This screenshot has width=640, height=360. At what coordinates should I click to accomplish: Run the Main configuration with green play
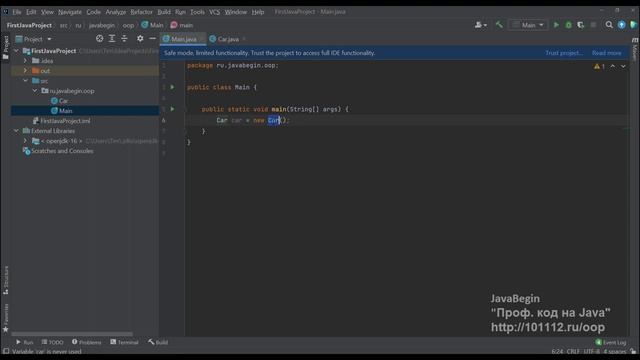[556, 25]
